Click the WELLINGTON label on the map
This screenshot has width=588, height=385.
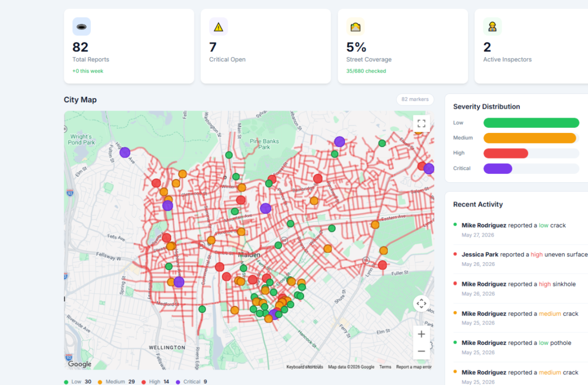click(x=167, y=348)
